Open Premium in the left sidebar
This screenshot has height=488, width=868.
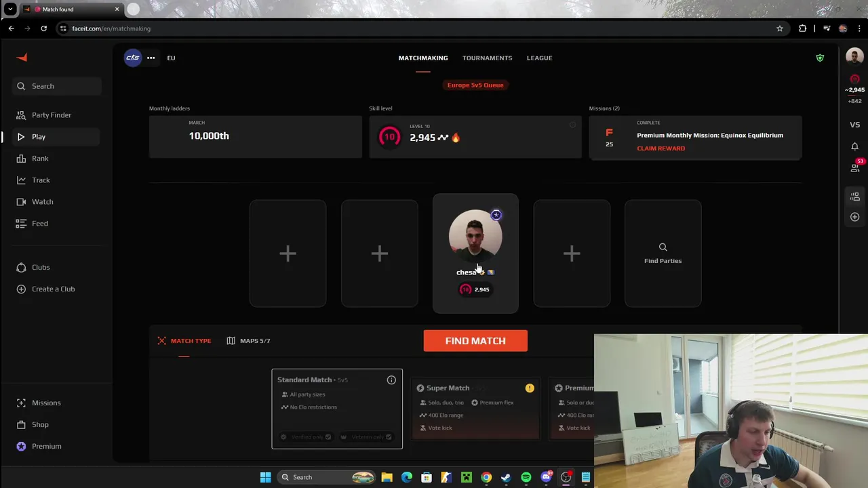coord(56,446)
